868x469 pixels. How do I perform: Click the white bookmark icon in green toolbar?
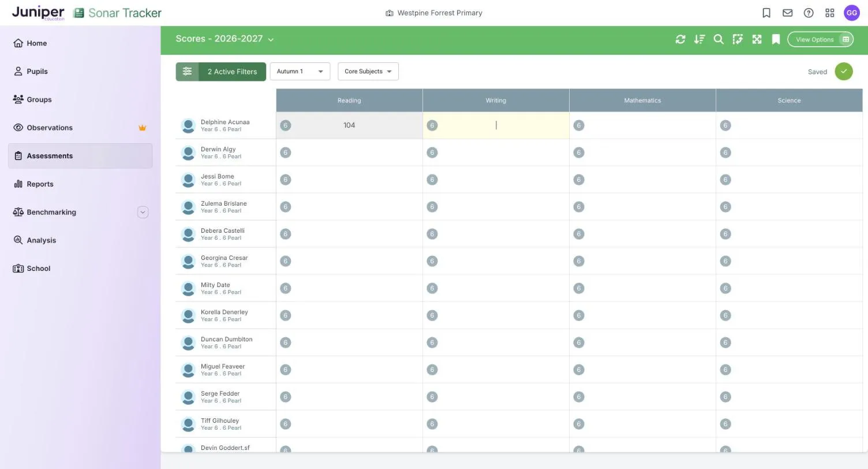(x=776, y=39)
